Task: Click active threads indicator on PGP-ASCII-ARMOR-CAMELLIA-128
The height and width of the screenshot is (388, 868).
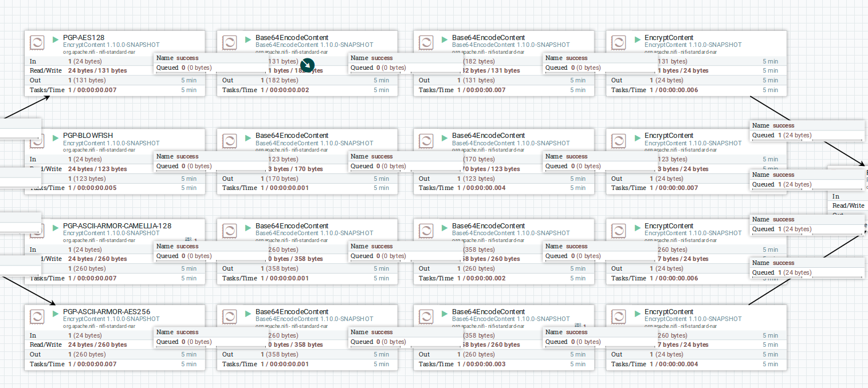Action: pyautogui.click(x=191, y=240)
